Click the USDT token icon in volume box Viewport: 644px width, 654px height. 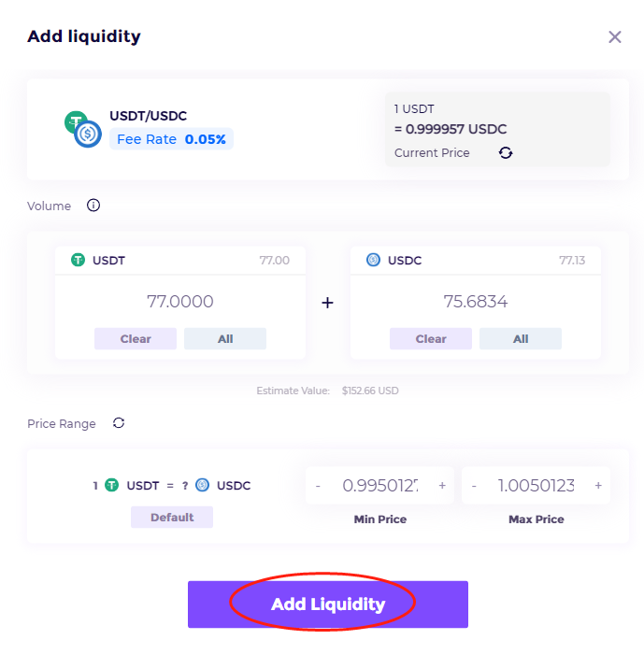[x=79, y=261]
